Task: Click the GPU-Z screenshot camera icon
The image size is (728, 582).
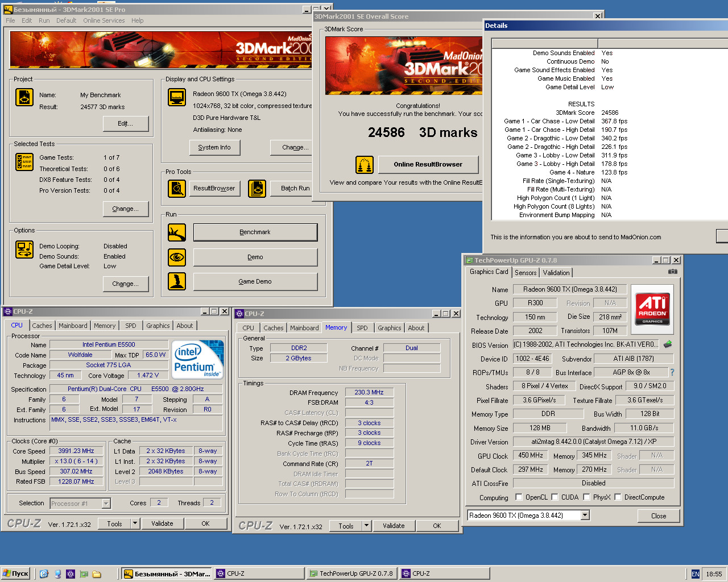Action: [x=673, y=272]
